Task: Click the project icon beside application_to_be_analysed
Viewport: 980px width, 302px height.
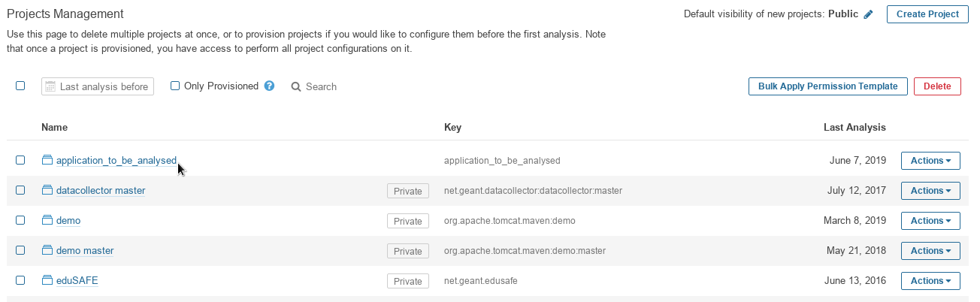Action: coord(47,160)
